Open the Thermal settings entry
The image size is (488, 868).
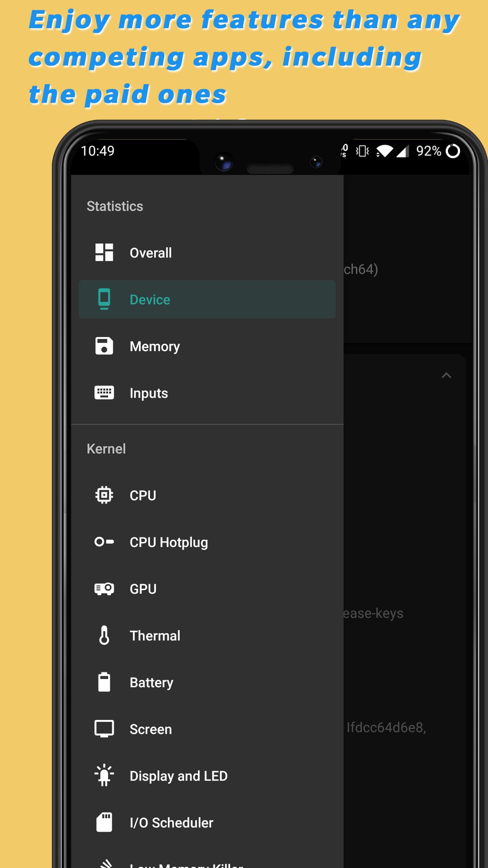155,636
